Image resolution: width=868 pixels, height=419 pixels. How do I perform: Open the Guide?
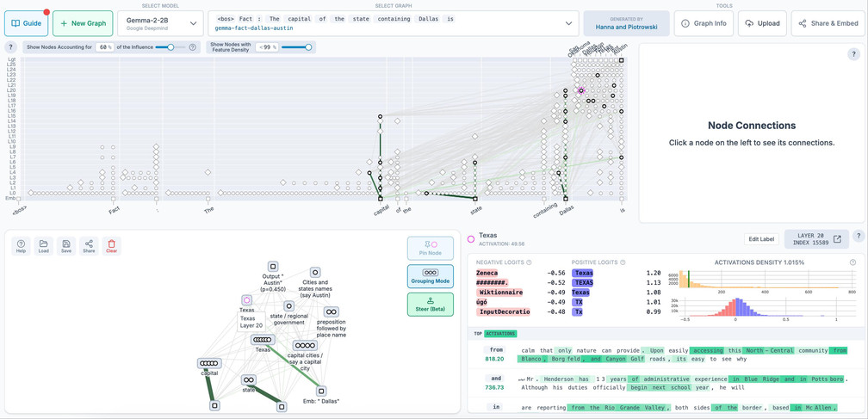[x=26, y=23]
